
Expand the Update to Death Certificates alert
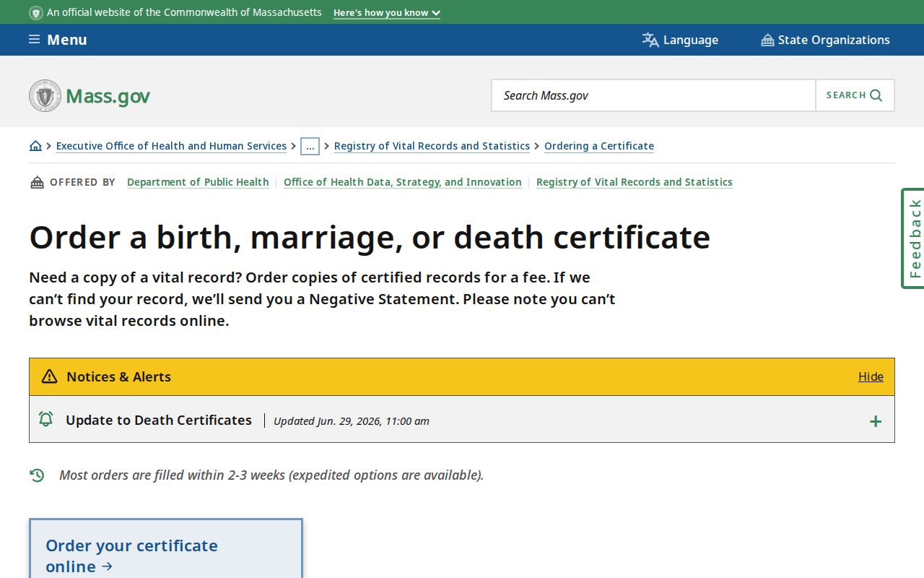point(876,421)
